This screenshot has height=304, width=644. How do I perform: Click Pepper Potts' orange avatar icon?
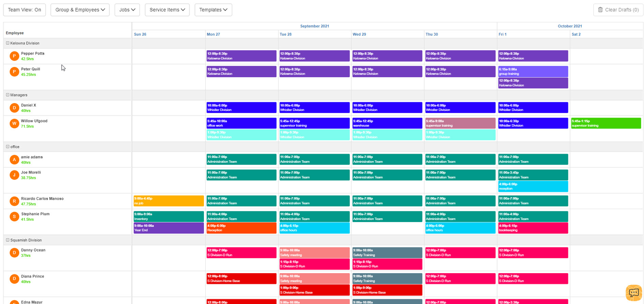(x=15, y=56)
